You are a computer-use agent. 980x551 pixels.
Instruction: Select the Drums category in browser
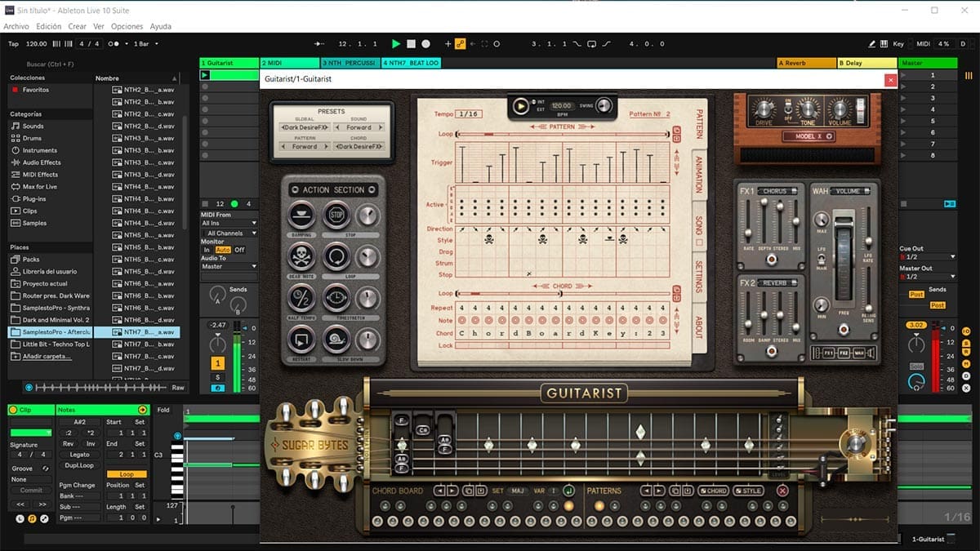tap(32, 139)
